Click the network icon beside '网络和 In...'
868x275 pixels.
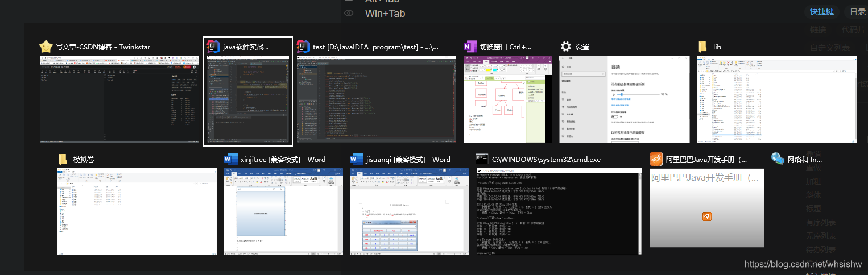(x=778, y=159)
